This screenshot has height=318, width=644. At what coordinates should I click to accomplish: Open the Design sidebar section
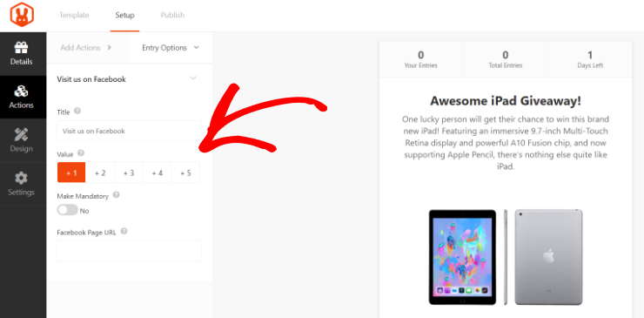pos(21,140)
